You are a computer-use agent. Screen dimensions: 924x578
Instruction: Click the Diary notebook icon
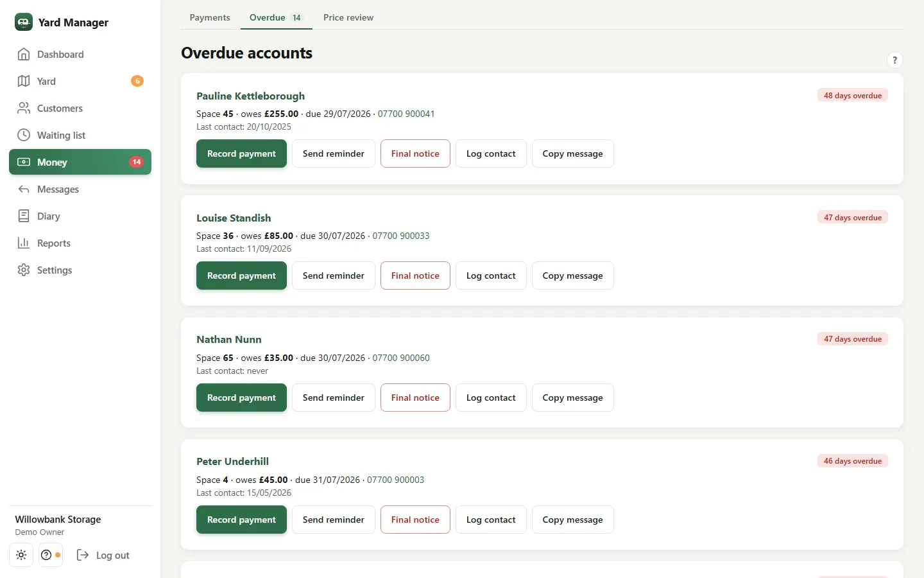(x=24, y=216)
